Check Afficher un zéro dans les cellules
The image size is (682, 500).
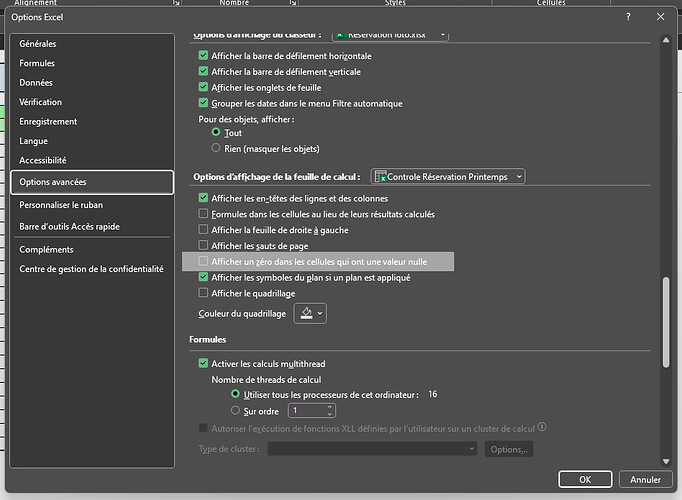point(203,261)
